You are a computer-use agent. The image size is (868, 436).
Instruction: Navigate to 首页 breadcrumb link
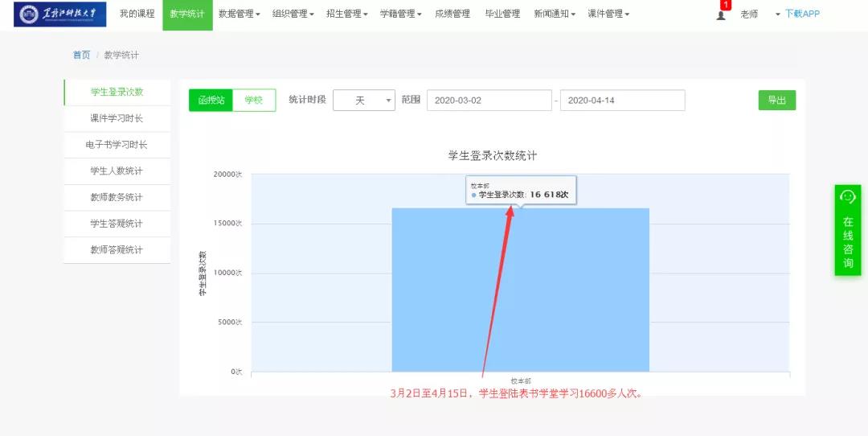click(81, 55)
